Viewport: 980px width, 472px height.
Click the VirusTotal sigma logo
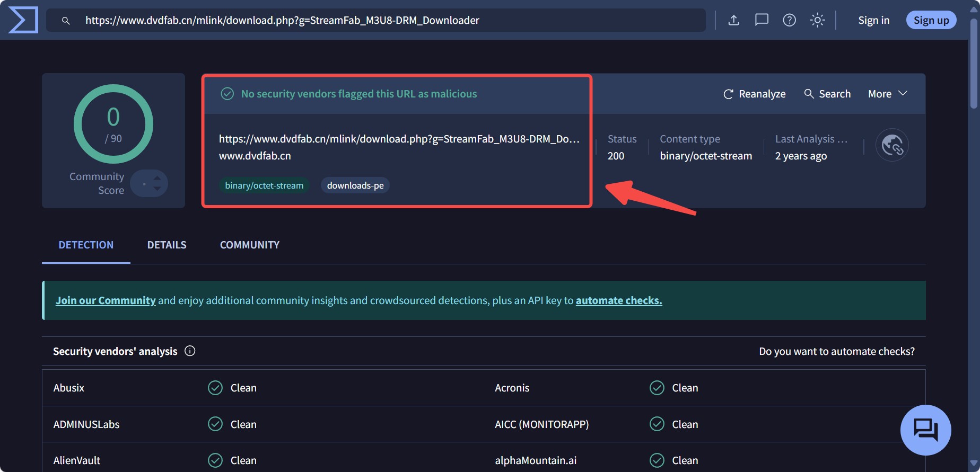pos(23,20)
